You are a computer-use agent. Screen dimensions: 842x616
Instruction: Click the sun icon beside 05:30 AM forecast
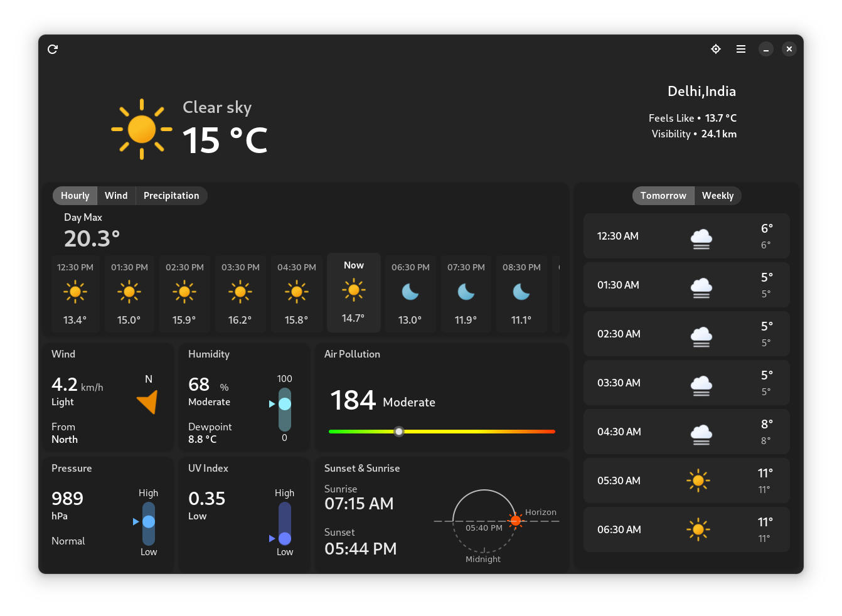pyautogui.click(x=698, y=481)
